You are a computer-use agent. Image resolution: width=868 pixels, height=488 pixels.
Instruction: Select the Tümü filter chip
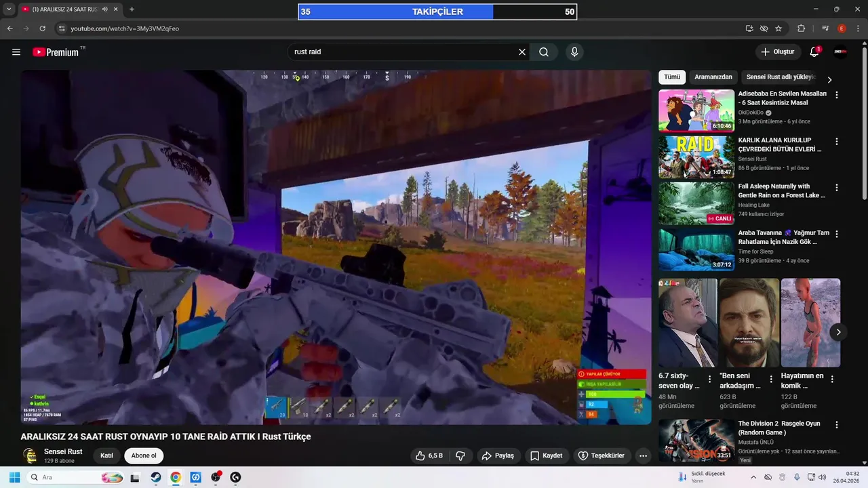pos(672,77)
